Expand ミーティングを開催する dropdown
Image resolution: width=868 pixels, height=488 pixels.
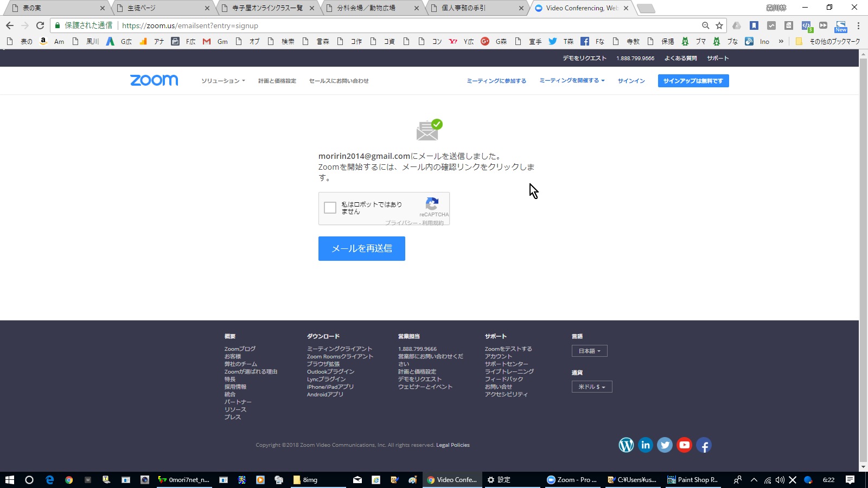571,81
